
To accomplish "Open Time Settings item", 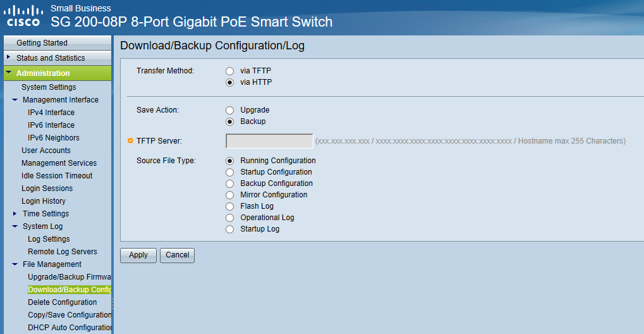I will [46, 214].
